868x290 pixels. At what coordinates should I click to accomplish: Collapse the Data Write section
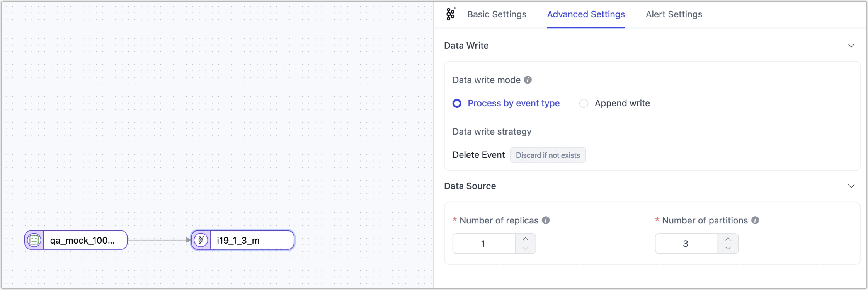pyautogui.click(x=851, y=45)
